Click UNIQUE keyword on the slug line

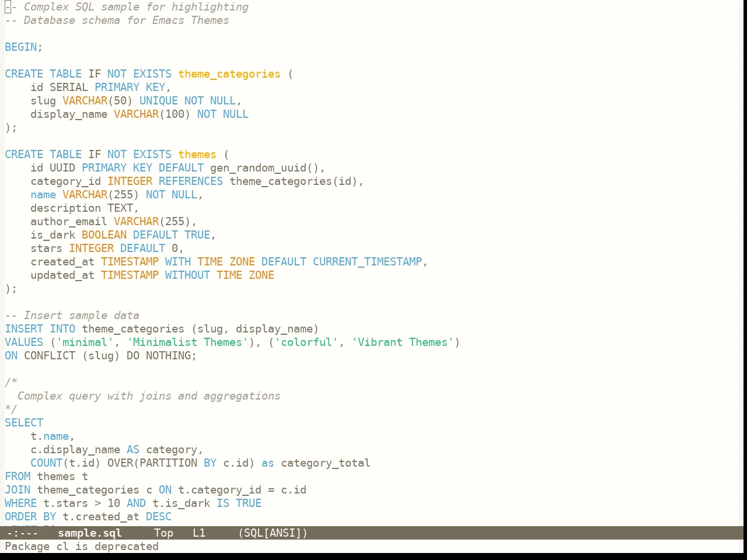point(159,101)
